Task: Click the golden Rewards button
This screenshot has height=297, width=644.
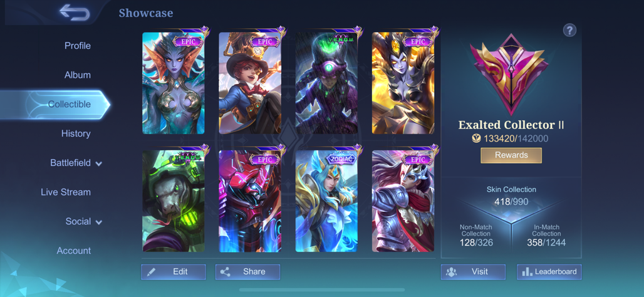Action: pyautogui.click(x=511, y=155)
